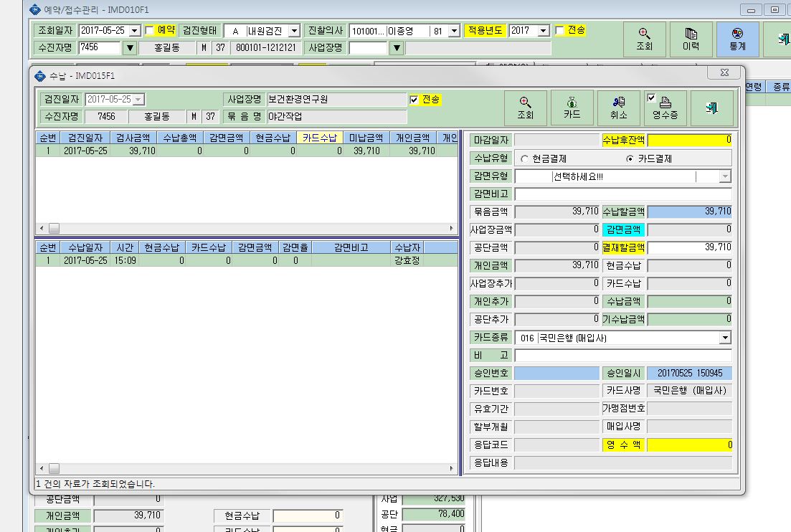The height and width of the screenshot is (532, 791).
Task: Open the 감면유형 dropdown
Action: coord(725,176)
